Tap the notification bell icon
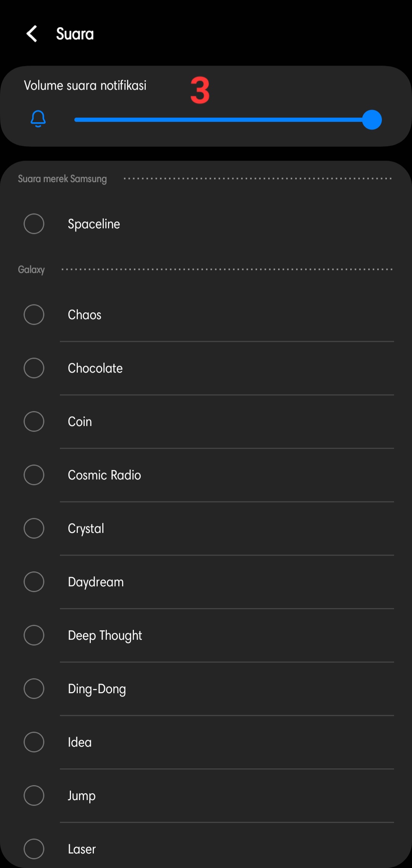412x868 pixels. tap(38, 119)
